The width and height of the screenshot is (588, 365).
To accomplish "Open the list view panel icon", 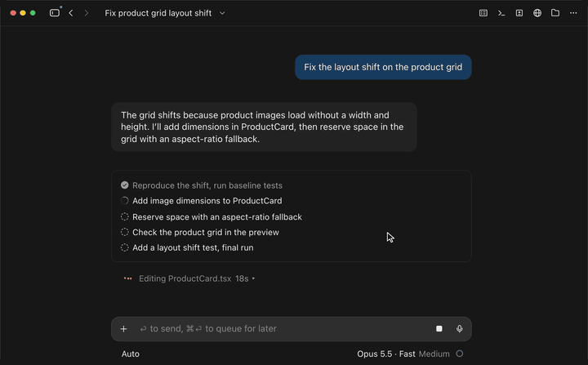I will click(483, 13).
